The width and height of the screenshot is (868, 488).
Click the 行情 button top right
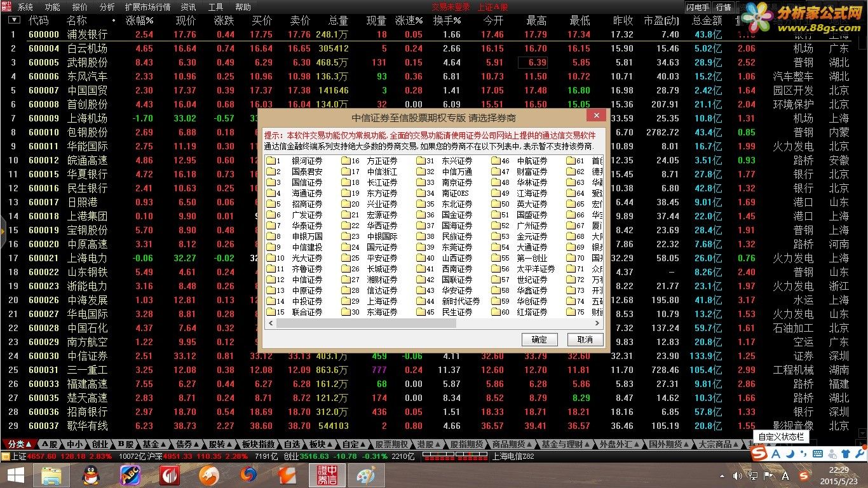[x=723, y=8]
